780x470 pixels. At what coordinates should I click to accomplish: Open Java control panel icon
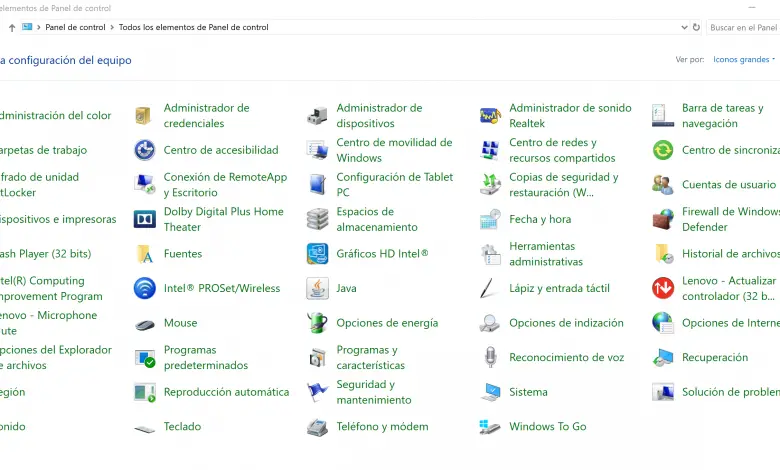click(317, 288)
